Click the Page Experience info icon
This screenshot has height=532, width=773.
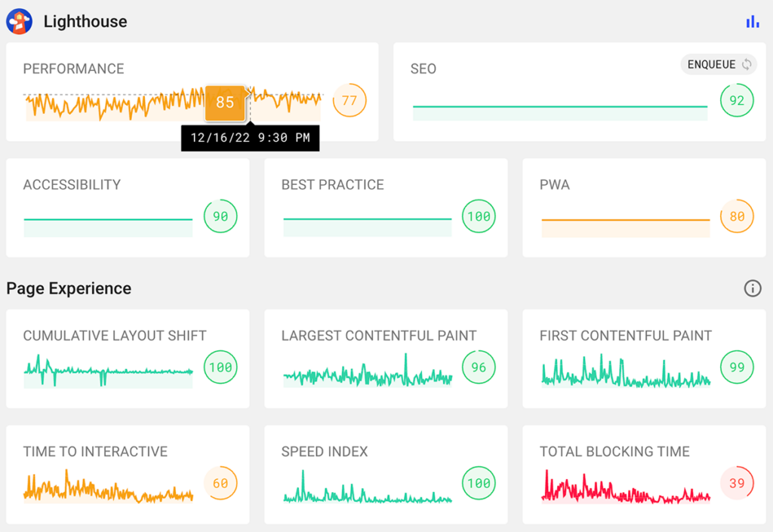pyautogui.click(x=753, y=288)
